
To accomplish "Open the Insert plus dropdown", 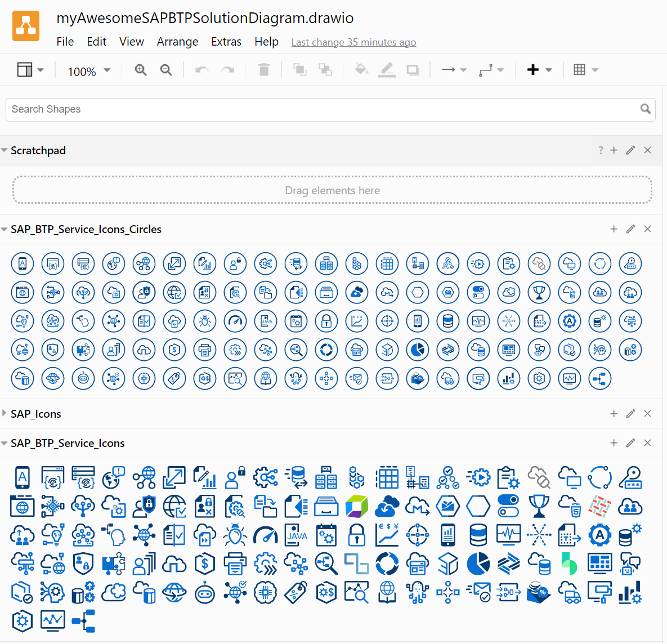I will tap(539, 70).
